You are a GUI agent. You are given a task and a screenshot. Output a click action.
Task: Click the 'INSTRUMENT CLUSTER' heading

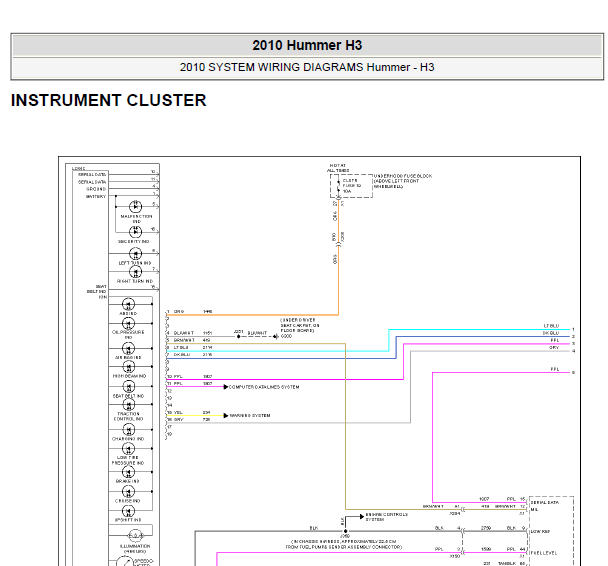tap(109, 100)
